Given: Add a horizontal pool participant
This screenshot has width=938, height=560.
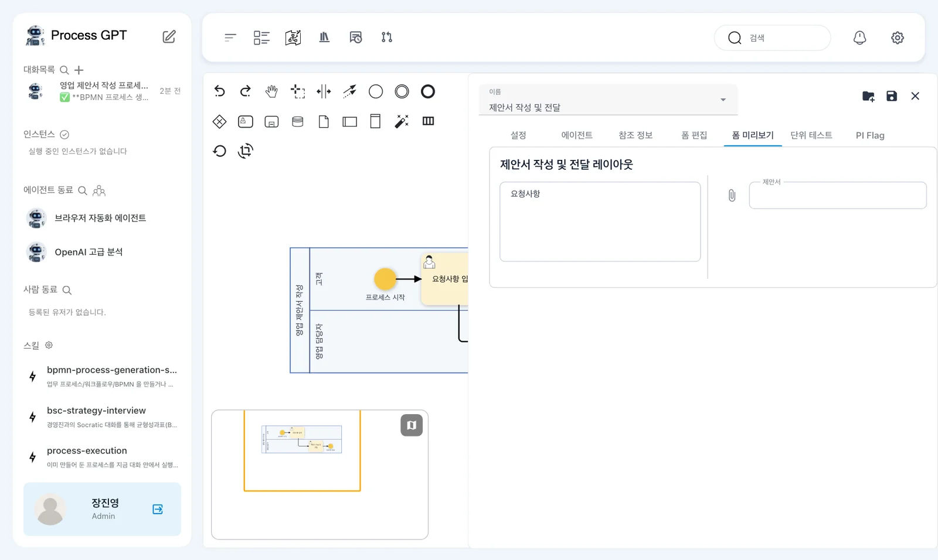Looking at the screenshot, I should (x=350, y=121).
